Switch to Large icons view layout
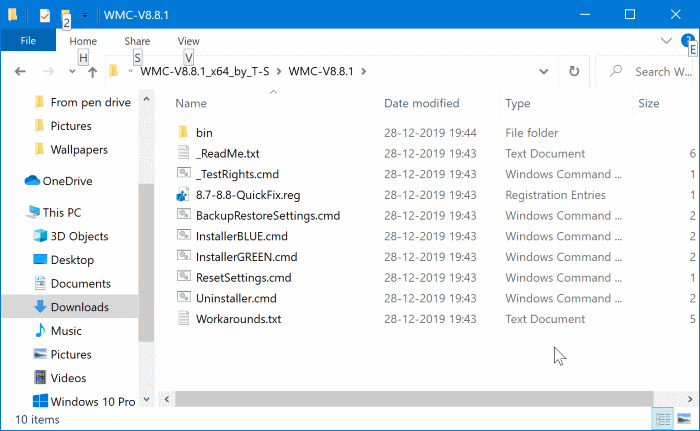Screen dimensions: 700x431 point(684,419)
